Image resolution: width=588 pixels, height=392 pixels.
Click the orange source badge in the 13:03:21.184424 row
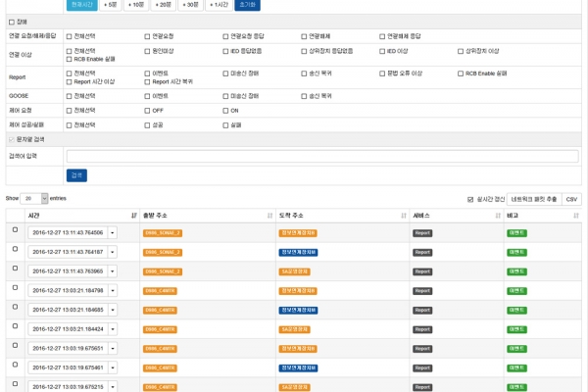coord(160,329)
